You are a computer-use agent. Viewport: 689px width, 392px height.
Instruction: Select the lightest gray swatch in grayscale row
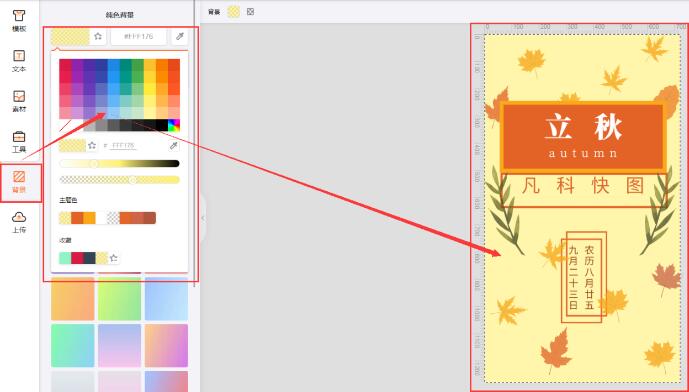[89, 125]
